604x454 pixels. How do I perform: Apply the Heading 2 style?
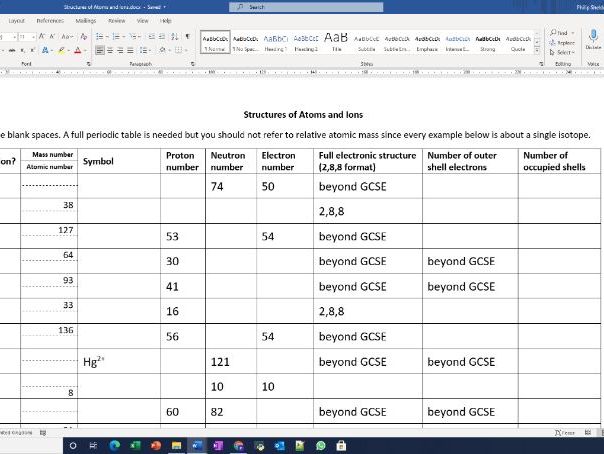click(x=306, y=42)
